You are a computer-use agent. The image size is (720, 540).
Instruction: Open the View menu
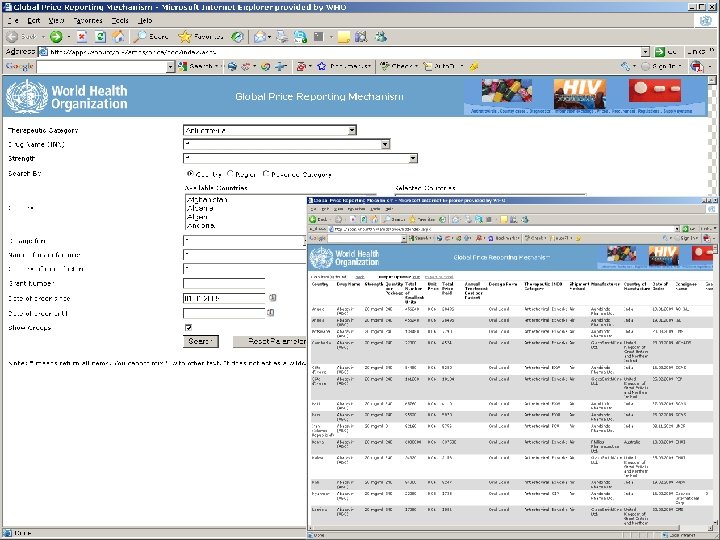coord(56,21)
